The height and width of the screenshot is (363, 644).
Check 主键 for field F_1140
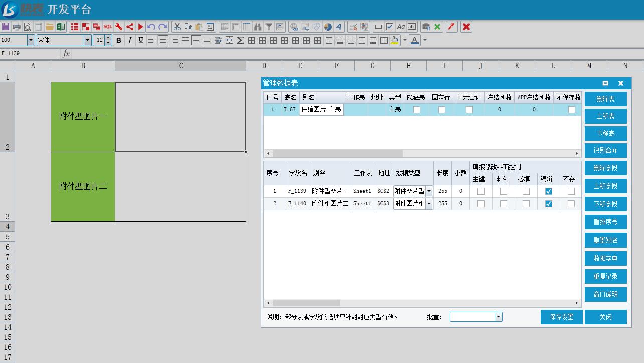tap(480, 204)
